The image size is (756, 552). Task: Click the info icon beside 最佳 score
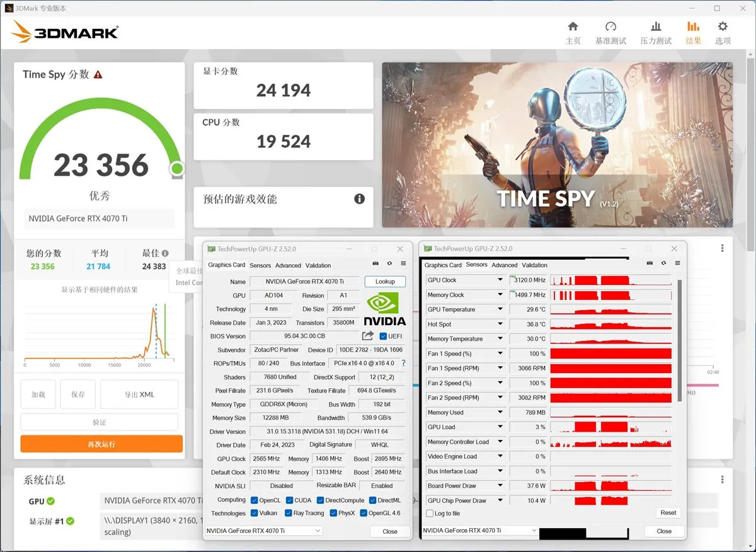(x=165, y=253)
